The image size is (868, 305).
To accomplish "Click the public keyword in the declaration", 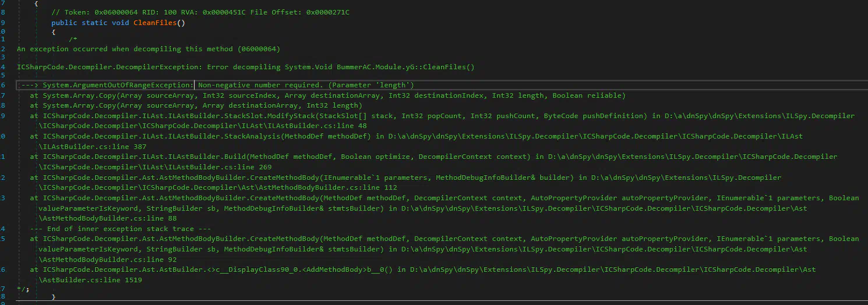I will 64,23.
